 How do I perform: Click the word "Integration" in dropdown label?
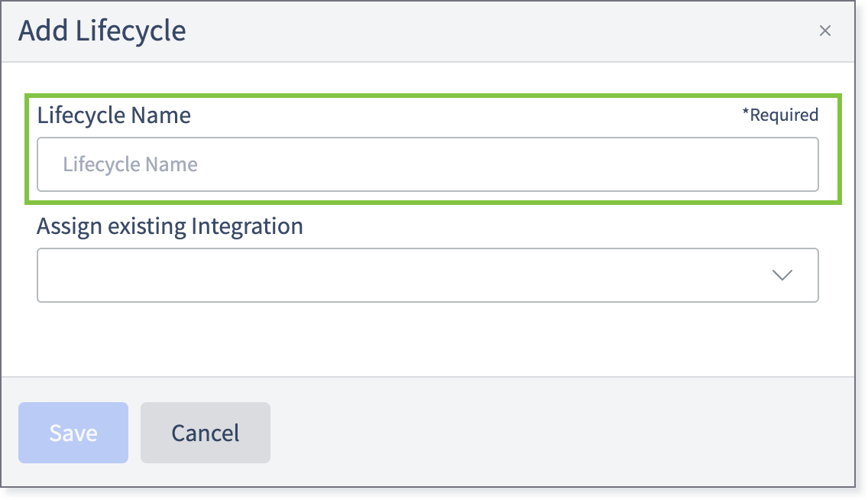tap(247, 226)
